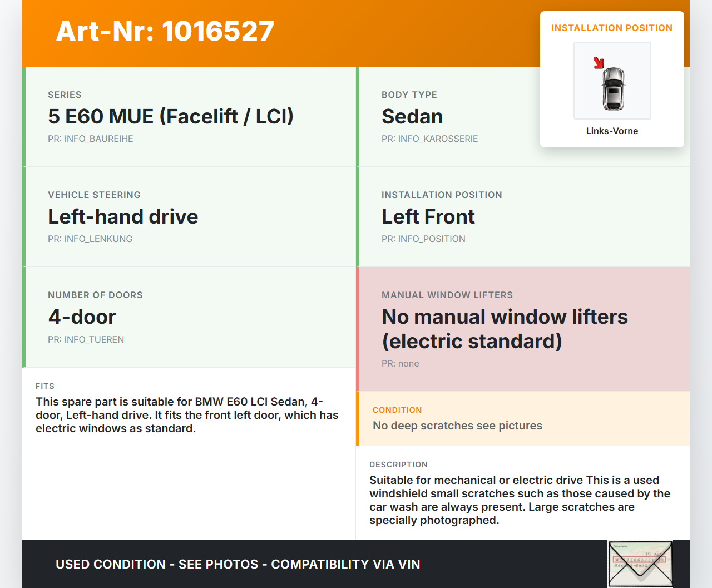This screenshot has height=588, width=712.
Task: Select the "Sedan" value
Action: click(x=412, y=116)
